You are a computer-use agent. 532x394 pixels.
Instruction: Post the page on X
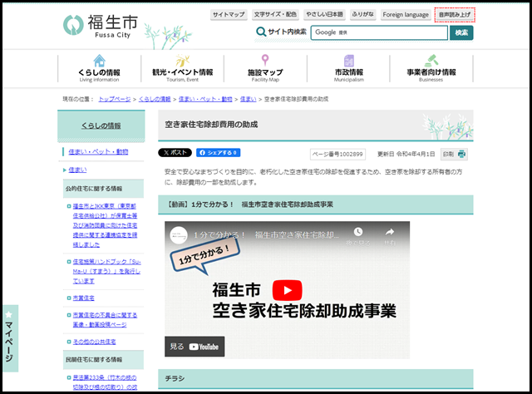click(x=175, y=153)
